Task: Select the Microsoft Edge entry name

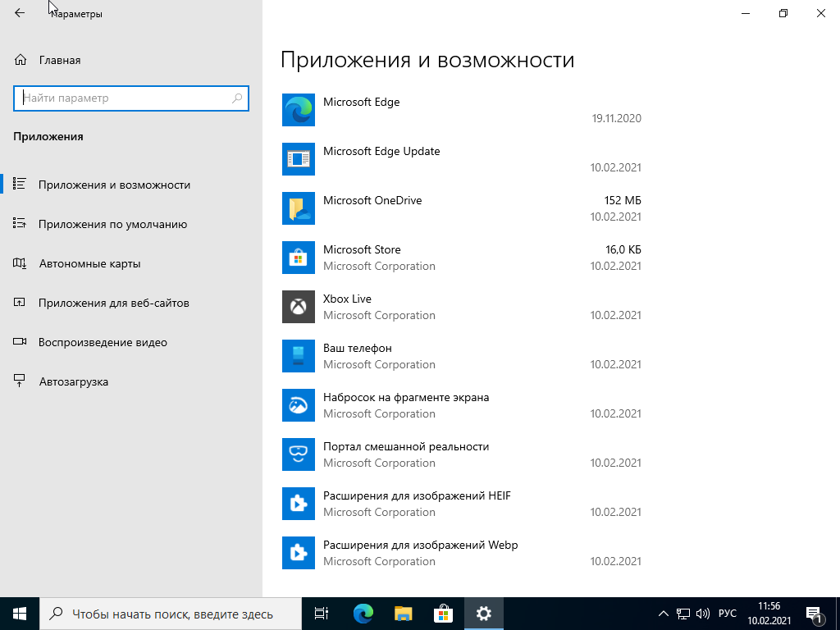Action: coord(362,102)
